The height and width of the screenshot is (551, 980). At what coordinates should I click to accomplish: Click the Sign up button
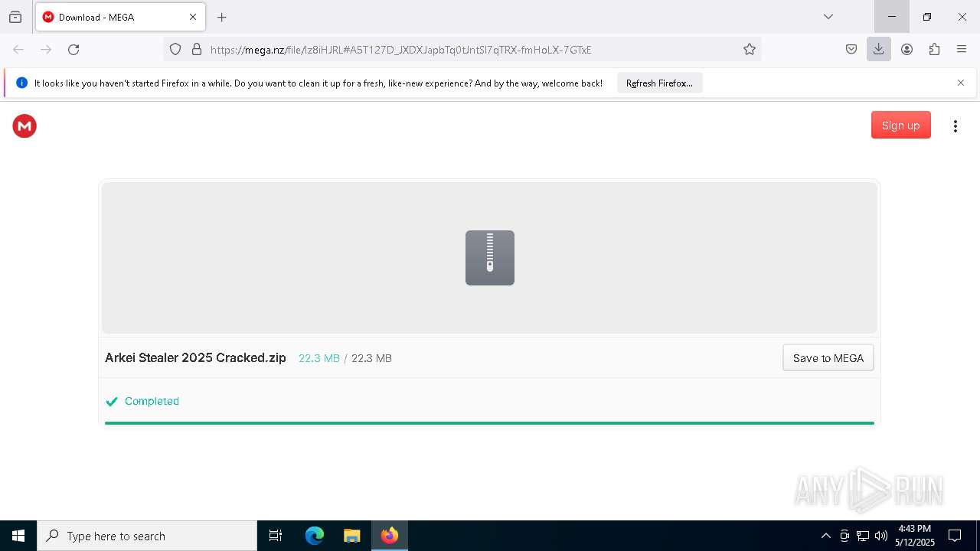(900, 126)
